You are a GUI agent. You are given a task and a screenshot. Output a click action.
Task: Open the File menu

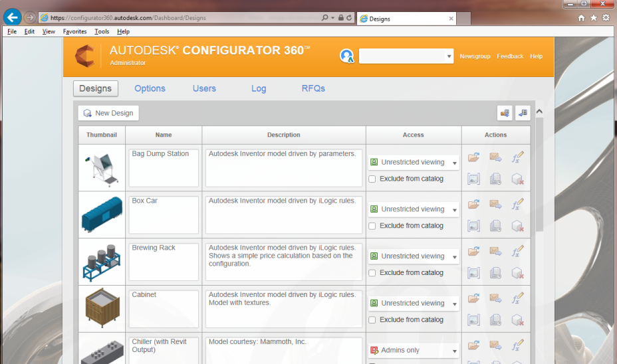tap(12, 31)
